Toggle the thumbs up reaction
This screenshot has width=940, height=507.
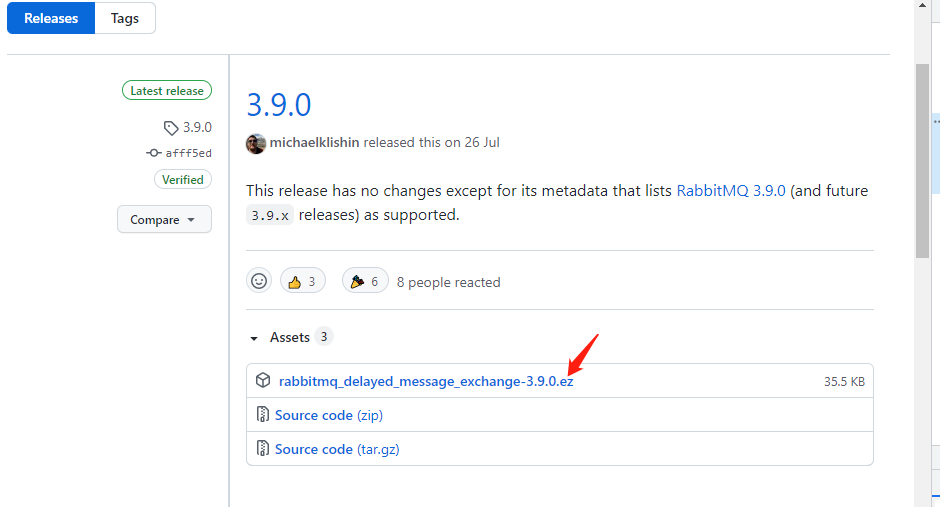coord(303,281)
